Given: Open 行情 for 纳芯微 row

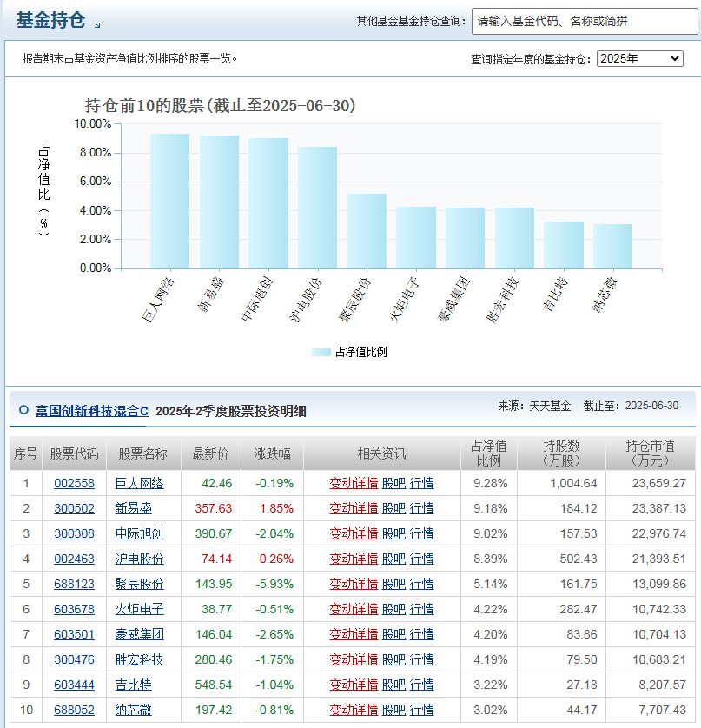Looking at the screenshot, I should [421, 710].
